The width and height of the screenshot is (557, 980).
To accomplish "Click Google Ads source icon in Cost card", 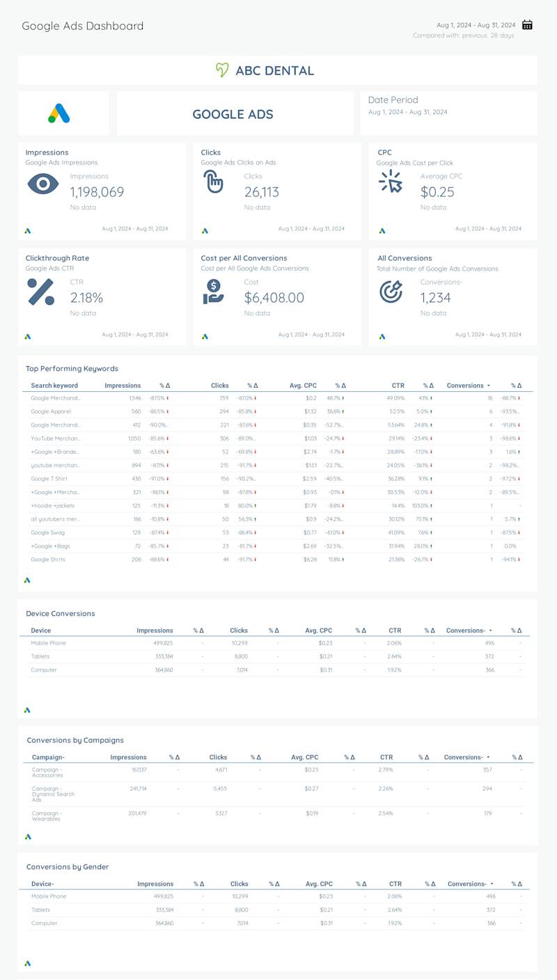I will pos(205,336).
